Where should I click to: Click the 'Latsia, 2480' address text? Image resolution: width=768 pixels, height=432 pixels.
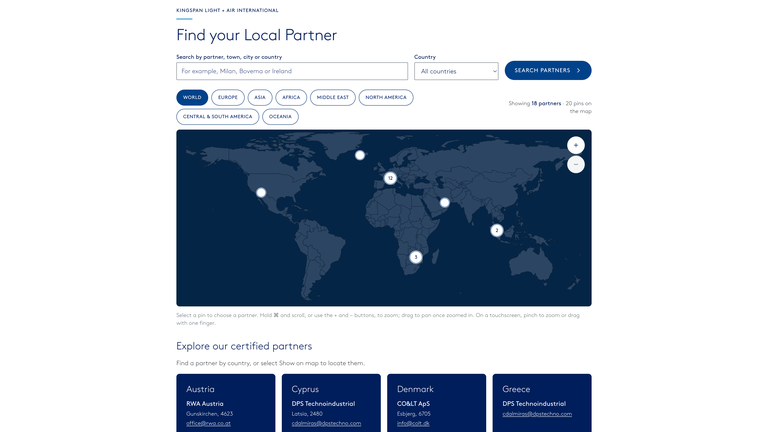(307, 414)
